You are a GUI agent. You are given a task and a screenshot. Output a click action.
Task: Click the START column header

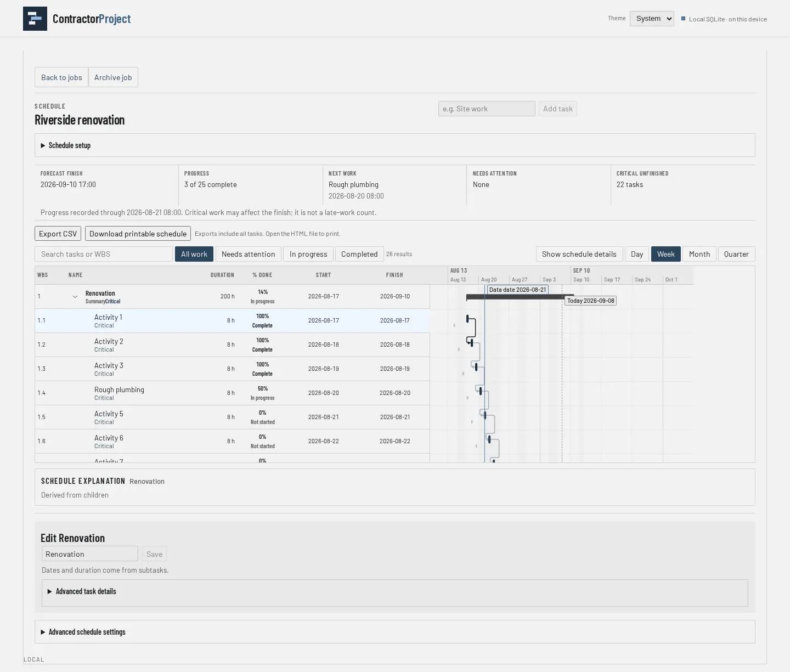323,275
